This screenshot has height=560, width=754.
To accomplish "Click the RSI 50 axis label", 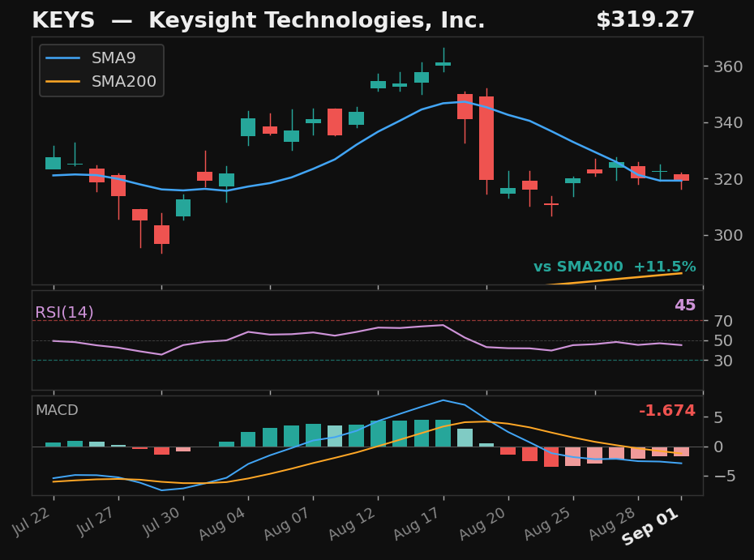I will tap(722, 341).
